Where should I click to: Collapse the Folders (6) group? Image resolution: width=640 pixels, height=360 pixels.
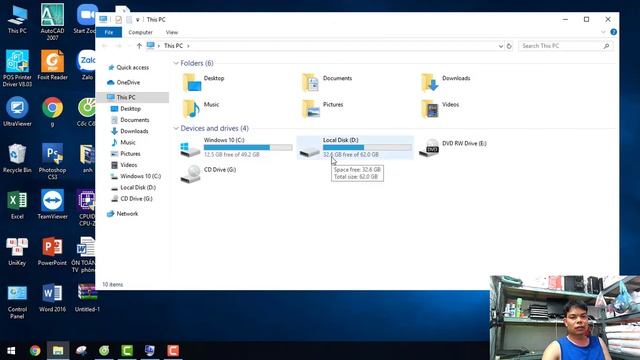coord(176,63)
